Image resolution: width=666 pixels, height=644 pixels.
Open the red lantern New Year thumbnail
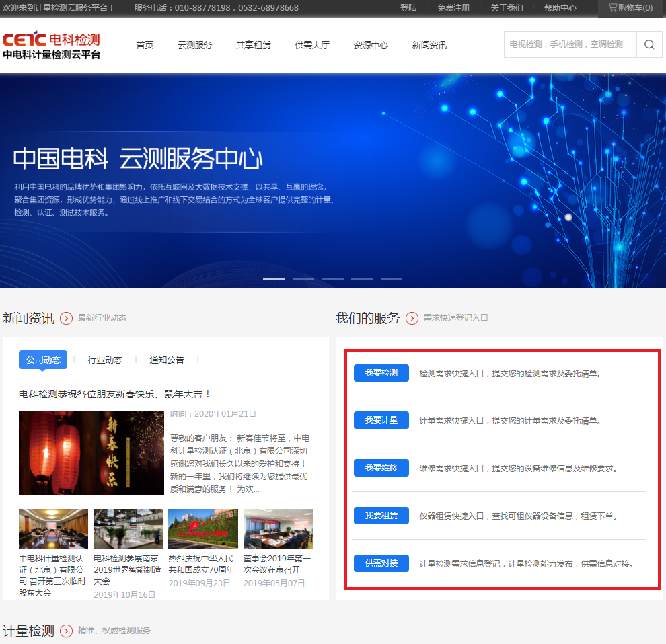(91, 453)
